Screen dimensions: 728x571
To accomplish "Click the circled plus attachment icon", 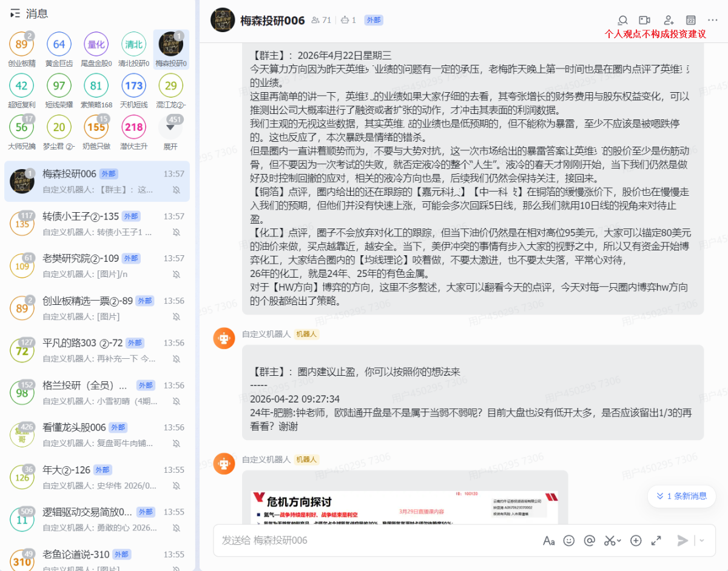I will point(636,541).
